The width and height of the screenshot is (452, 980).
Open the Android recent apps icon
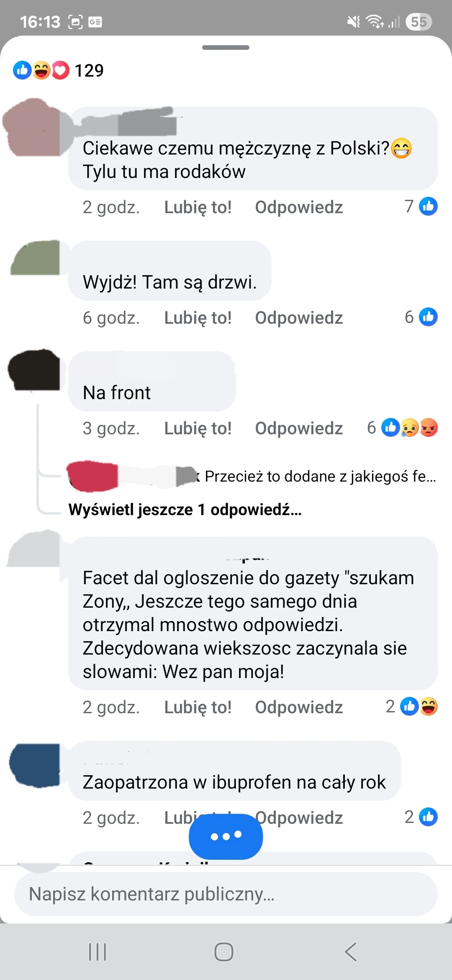click(98, 952)
